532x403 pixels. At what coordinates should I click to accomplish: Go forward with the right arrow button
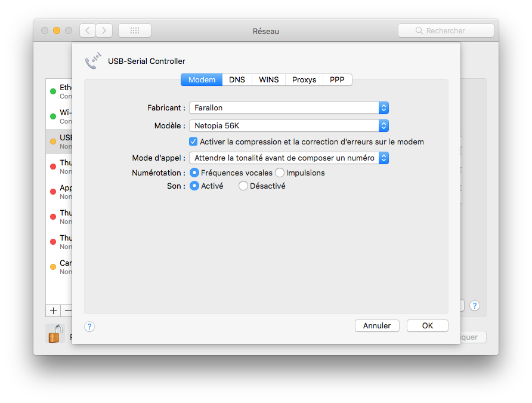pos(104,30)
